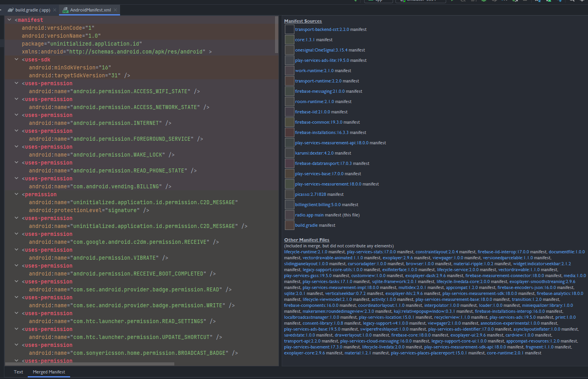The image size is (588, 379).
Task: Click the manifest file icon on the AndroidManifest.xml tab
Action: click(65, 10)
